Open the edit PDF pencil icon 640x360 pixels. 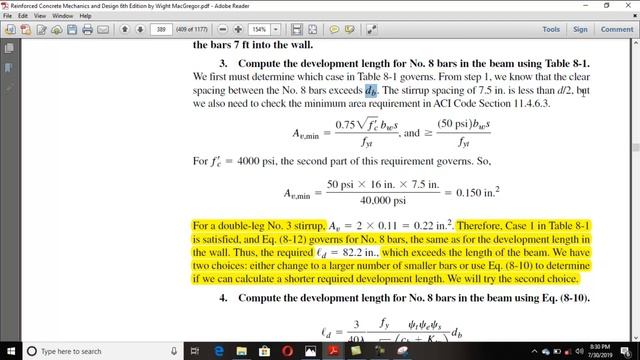tap(41, 29)
